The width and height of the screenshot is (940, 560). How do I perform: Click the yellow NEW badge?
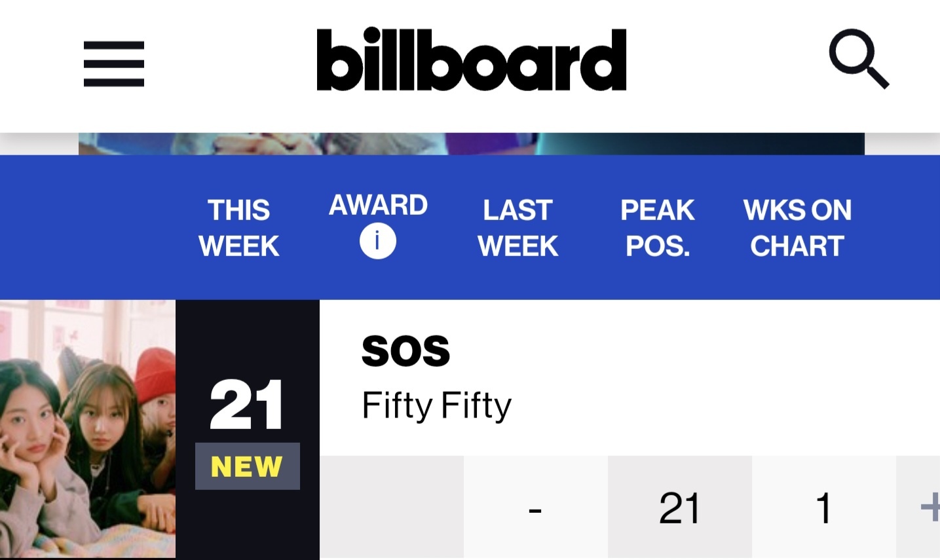pyautogui.click(x=247, y=466)
